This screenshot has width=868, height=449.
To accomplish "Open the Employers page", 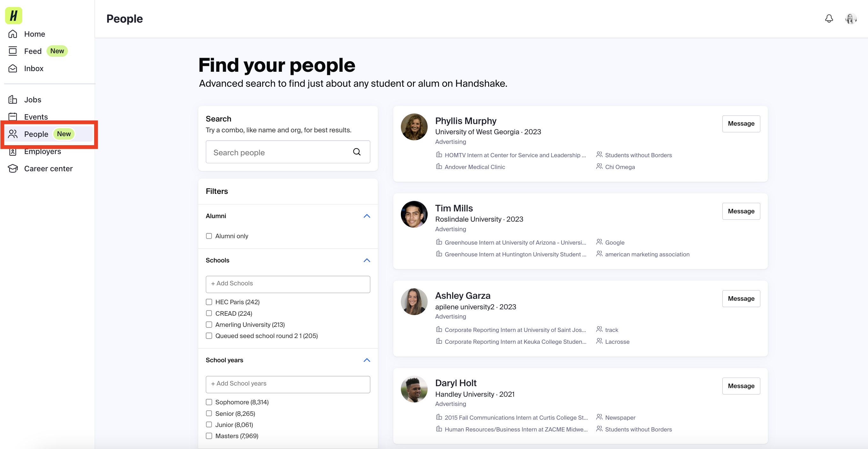I will tap(42, 151).
